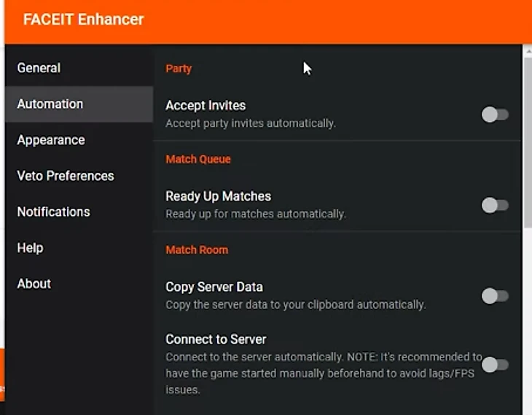Enable the Connect to Server switch
Image resolution: width=532 pixels, height=415 pixels.
[495, 365]
